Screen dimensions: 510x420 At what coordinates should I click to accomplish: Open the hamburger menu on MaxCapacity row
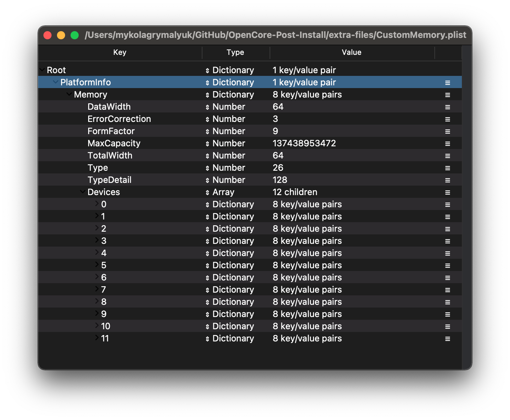(448, 144)
